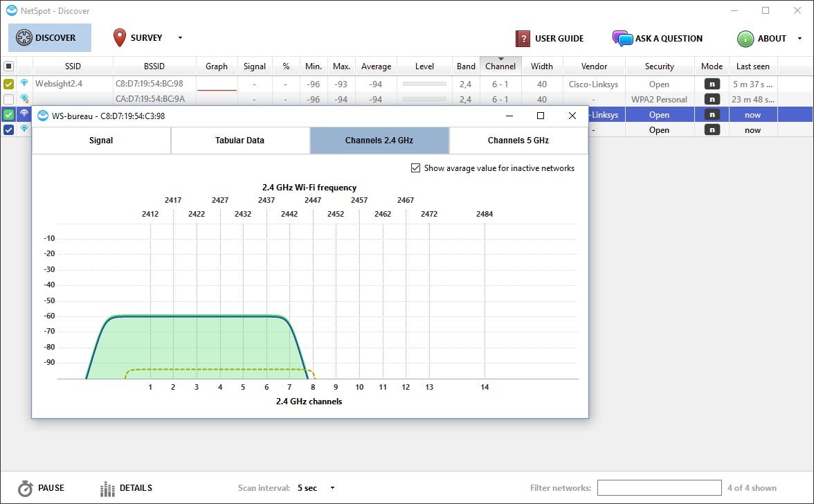Image resolution: width=814 pixels, height=504 pixels.
Task: Click the Level bar for Websight2.4
Action: tap(424, 84)
